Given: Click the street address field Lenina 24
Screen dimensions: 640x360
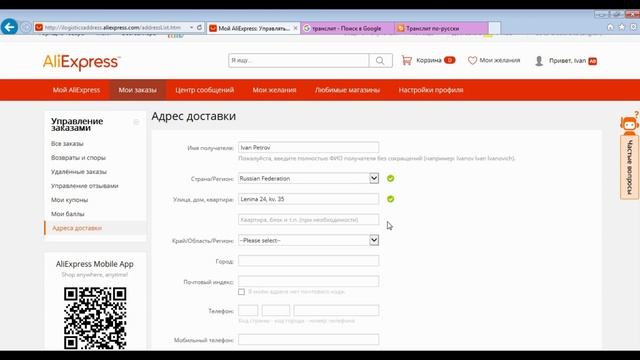Looking at the screenshot, I should pos(308,199).
